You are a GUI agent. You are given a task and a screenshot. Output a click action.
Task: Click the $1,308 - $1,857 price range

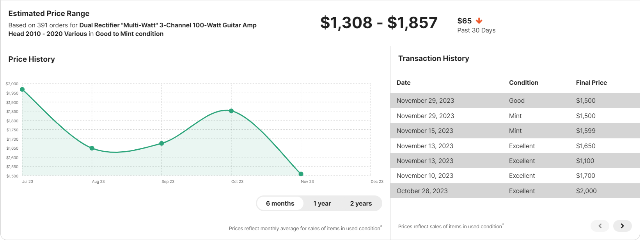(378, 23)
